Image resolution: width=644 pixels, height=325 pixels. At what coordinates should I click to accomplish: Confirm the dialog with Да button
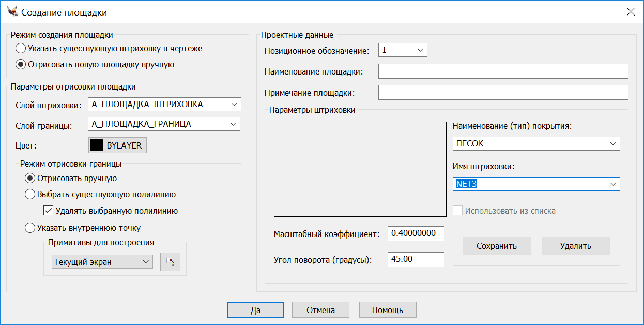[x=255, y=309]
